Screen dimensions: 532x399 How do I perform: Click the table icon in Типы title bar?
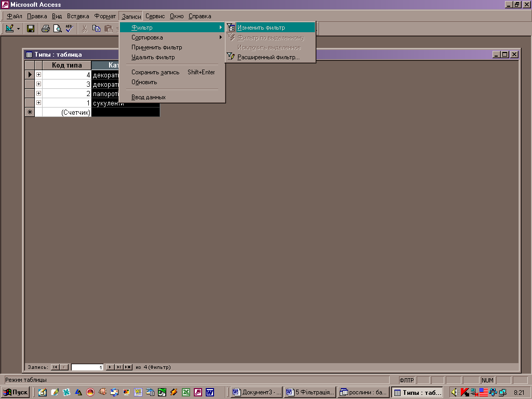click(29, 55)
